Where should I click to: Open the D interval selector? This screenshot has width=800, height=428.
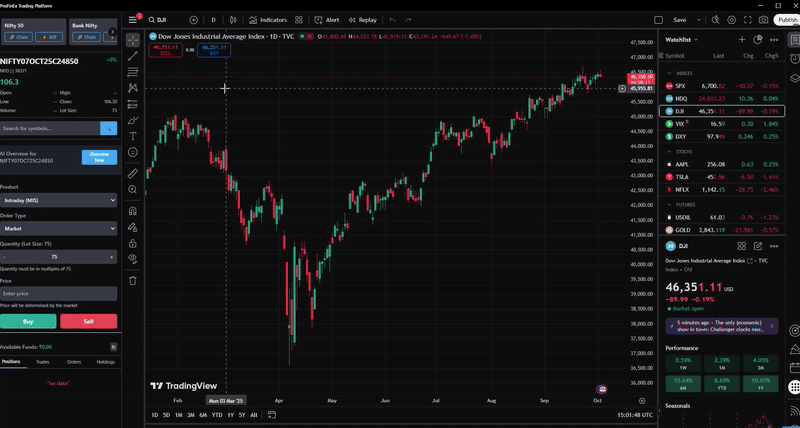(213, 20)
